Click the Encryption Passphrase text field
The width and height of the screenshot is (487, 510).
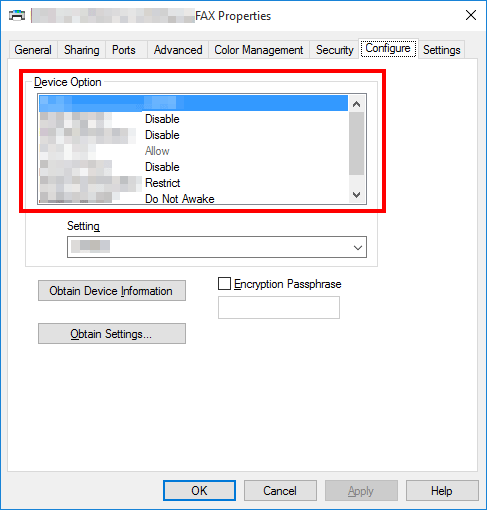click(279, 307)
